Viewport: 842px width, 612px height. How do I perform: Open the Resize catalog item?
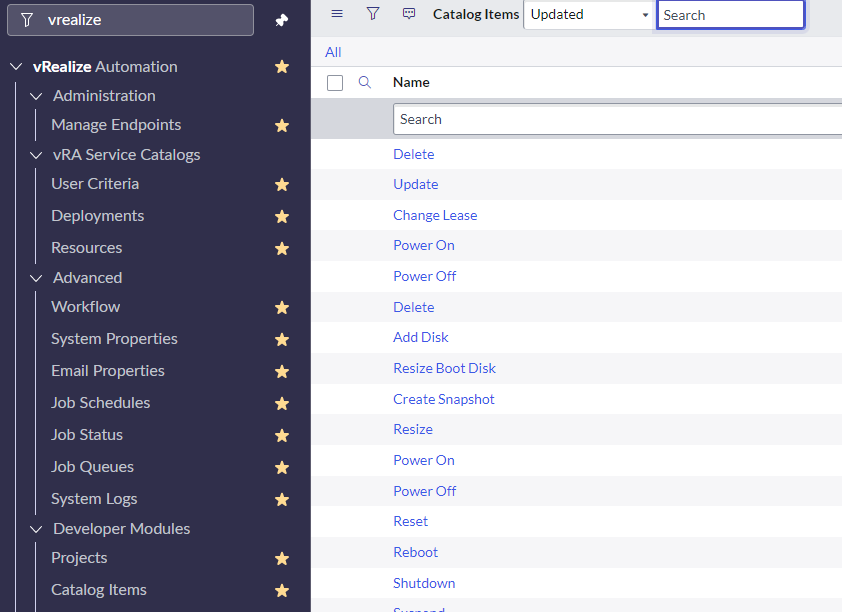(x=413, y=429)
